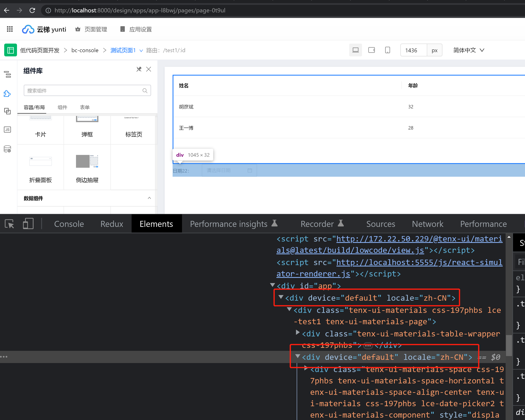The height and width of the screenshot is (420, 525).
Task: Open the Sources tab
Action: (381, 224)
